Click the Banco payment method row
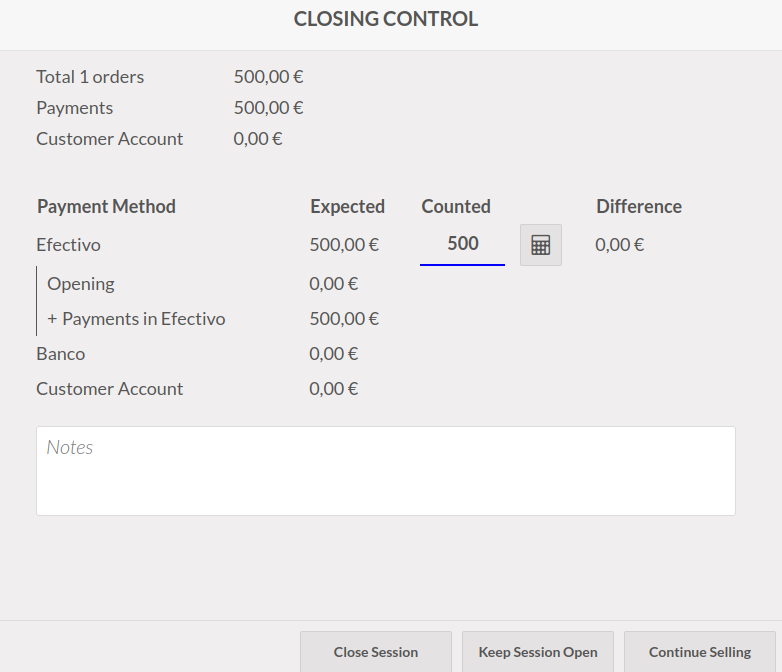 coord(61,354)
